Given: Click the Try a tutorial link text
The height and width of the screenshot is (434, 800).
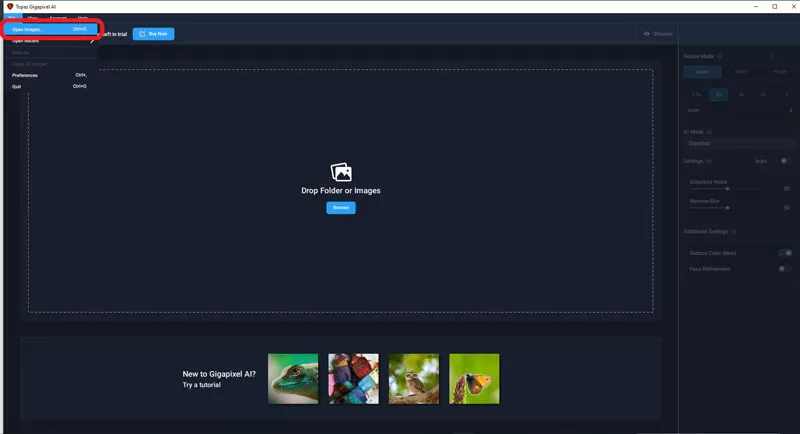Looking at the screenshot, I should coord(202,385).
